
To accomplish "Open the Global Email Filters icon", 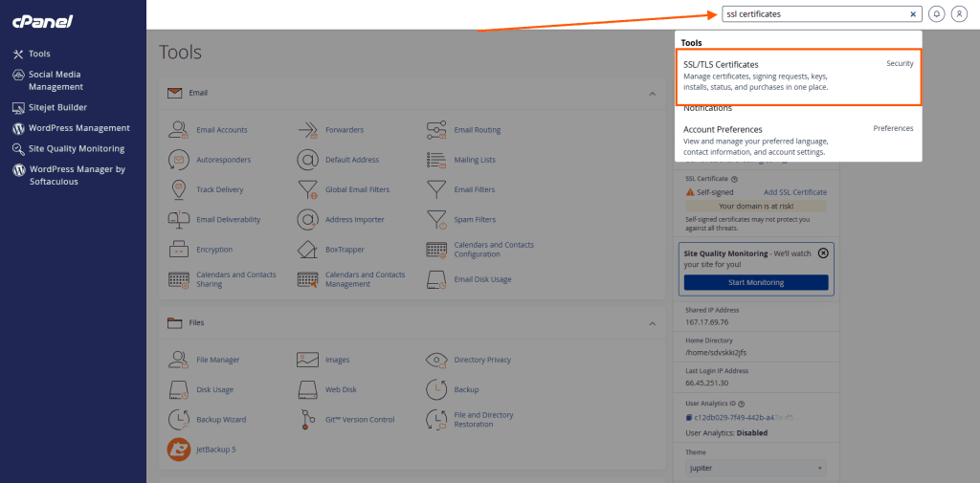I will click(x=308, y=190).
